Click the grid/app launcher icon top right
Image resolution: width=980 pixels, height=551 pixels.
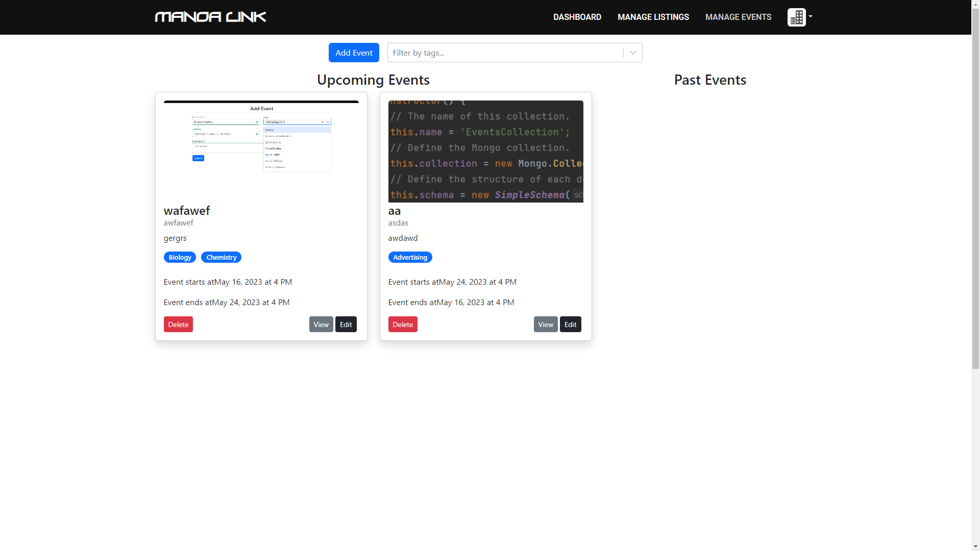coord(796,17)
